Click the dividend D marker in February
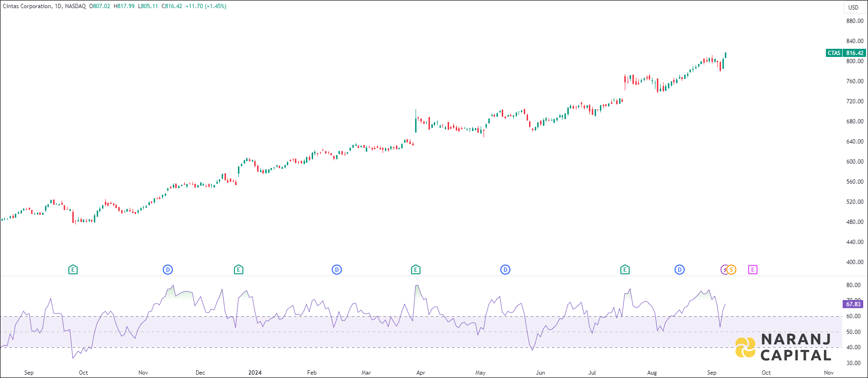Viewport: 868px width, 378px height. 337,270
